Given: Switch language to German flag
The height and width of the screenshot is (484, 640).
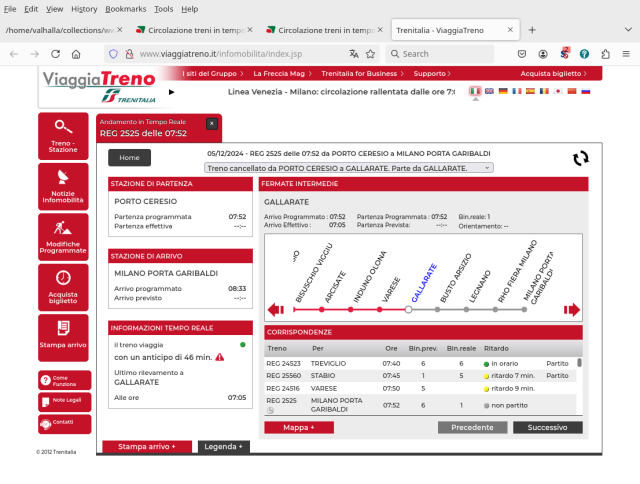Looking at the screenshot, I should [503, 91].
